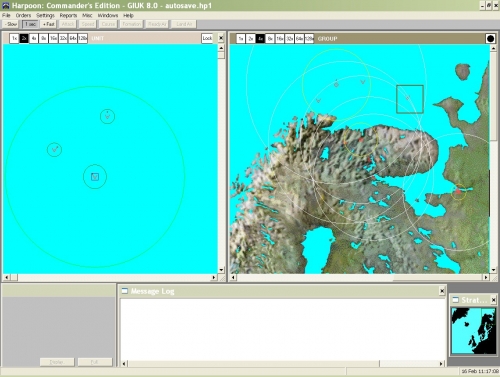Open the Misc menu
Screen dimensions: 500x377
pos(87,15)
